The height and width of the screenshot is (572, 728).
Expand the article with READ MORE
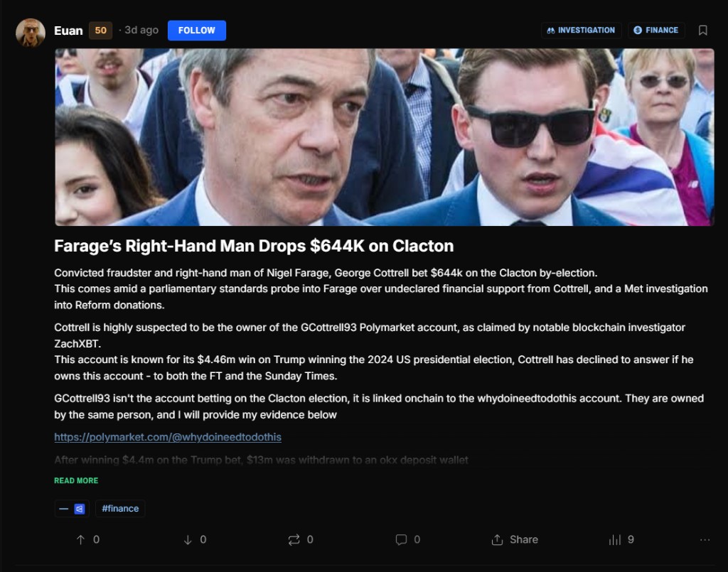click(76, 480)
